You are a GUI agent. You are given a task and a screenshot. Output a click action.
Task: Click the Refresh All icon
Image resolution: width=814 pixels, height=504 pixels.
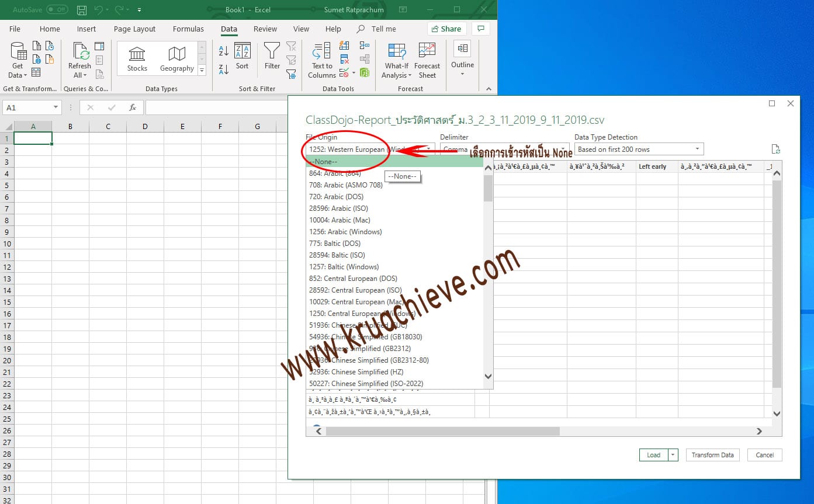pos(80,61)
